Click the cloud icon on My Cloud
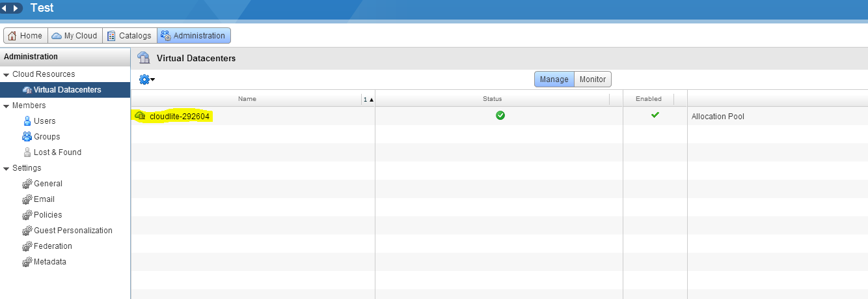868x299 pixels. tap(57, 36)
